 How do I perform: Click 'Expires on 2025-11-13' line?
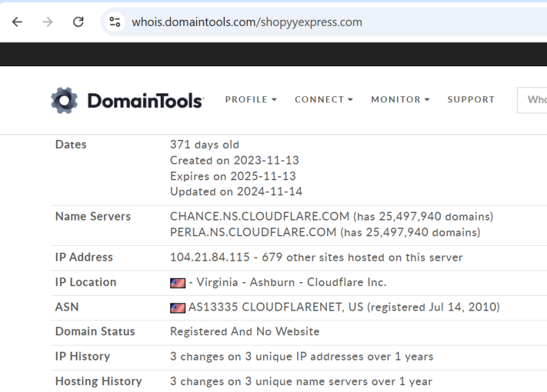(232, 176)
